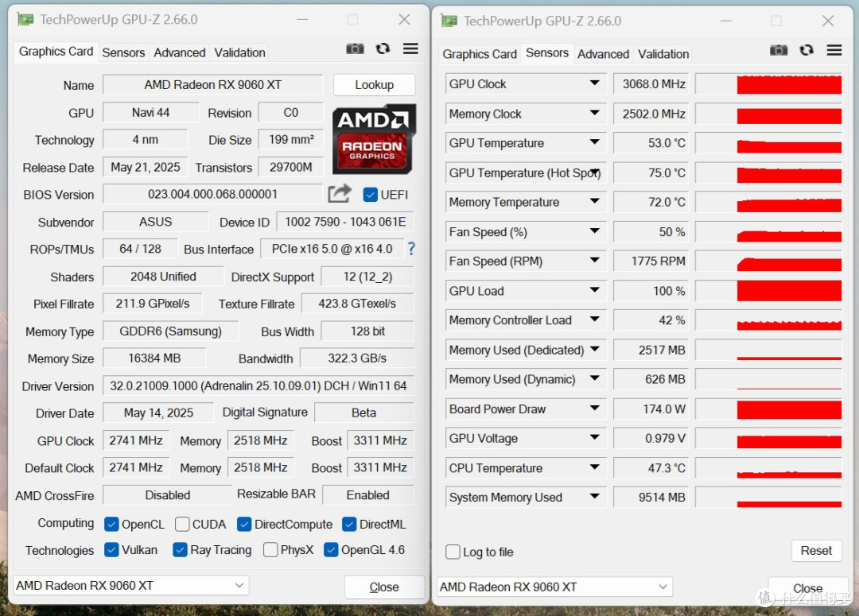
Task: Open the GPU Temperature sensor dropdown
Action: (x=594, y=142)
